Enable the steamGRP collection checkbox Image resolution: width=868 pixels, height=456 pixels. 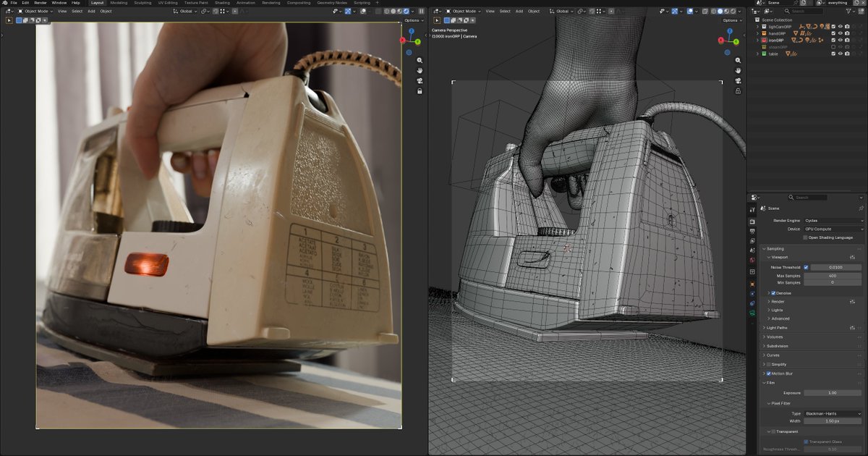(833, 47)
